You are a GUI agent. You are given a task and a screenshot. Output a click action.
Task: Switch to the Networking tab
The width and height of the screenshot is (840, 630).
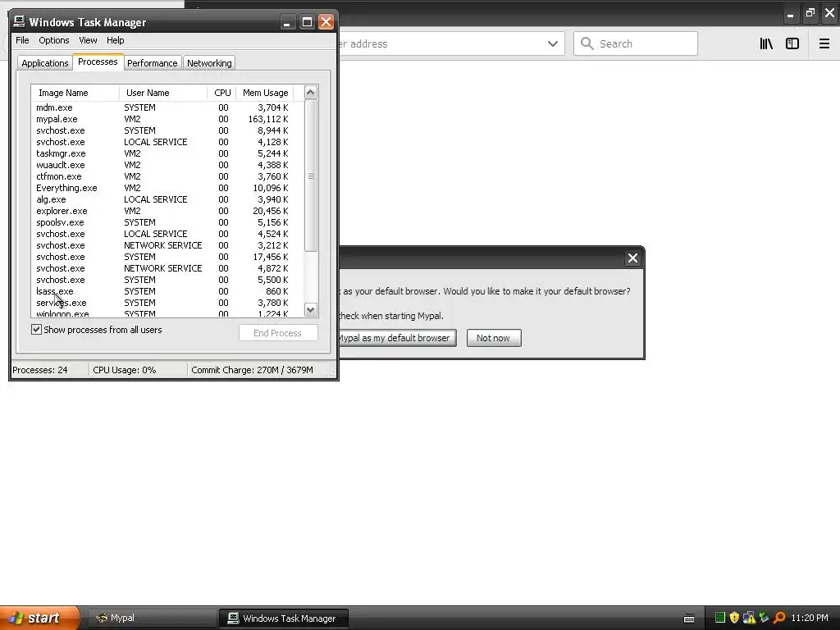tap(209, 63)
